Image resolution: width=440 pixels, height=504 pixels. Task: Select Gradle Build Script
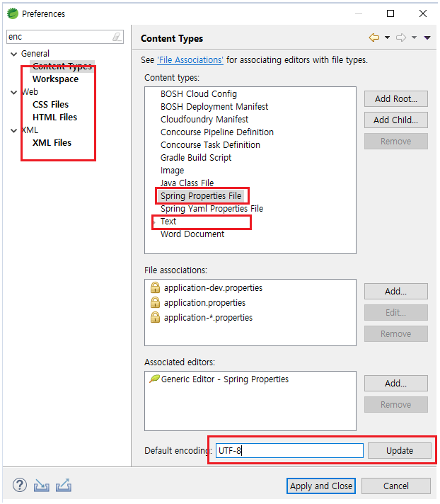pyautogui.click(x=196, y=158)
